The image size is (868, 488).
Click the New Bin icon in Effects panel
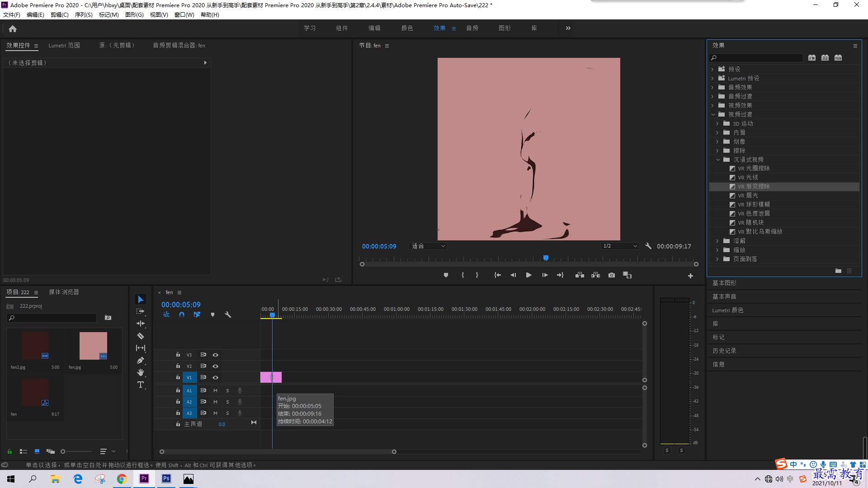[x=838, y=271]
